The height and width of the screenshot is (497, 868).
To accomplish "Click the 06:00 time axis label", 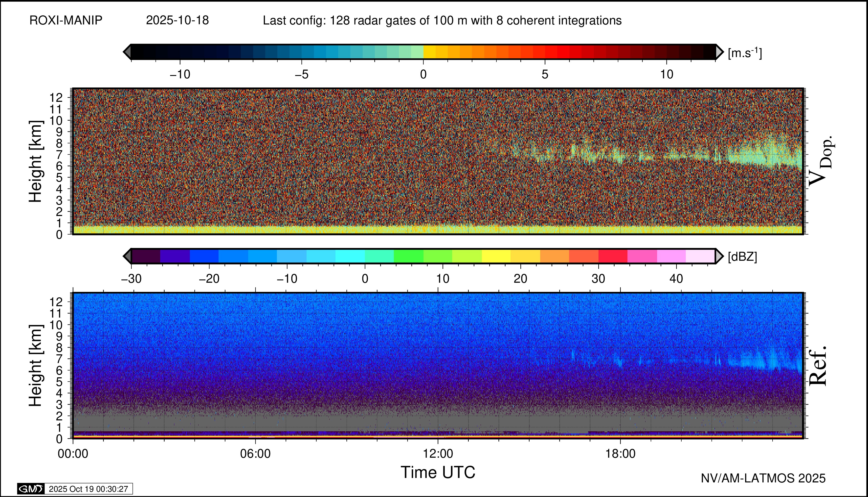I will [255, 454].
